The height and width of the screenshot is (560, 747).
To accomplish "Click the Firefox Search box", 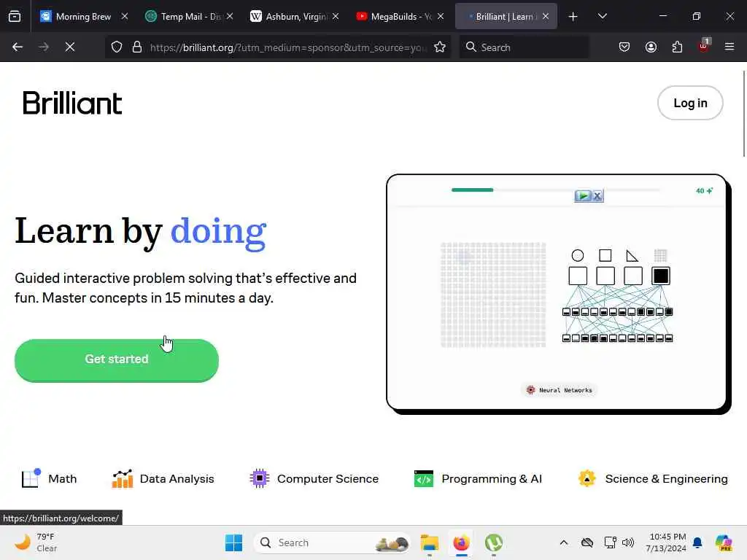I will pos(524,47).
